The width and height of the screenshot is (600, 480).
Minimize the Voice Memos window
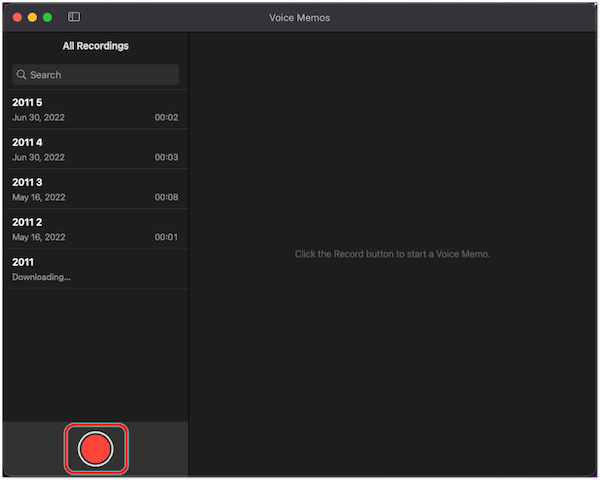pos(33,17)
